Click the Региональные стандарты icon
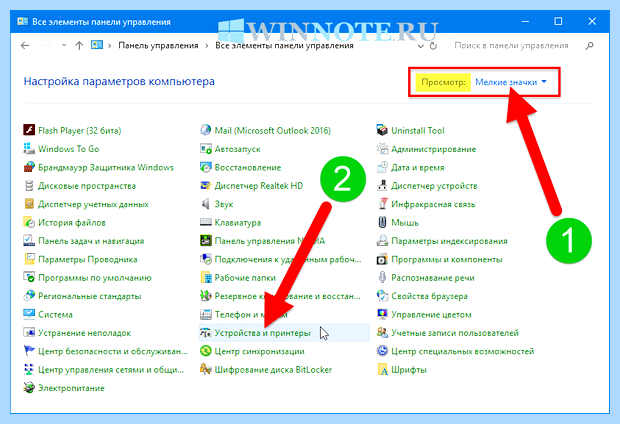The image size is (620, 424). point(29,296)
